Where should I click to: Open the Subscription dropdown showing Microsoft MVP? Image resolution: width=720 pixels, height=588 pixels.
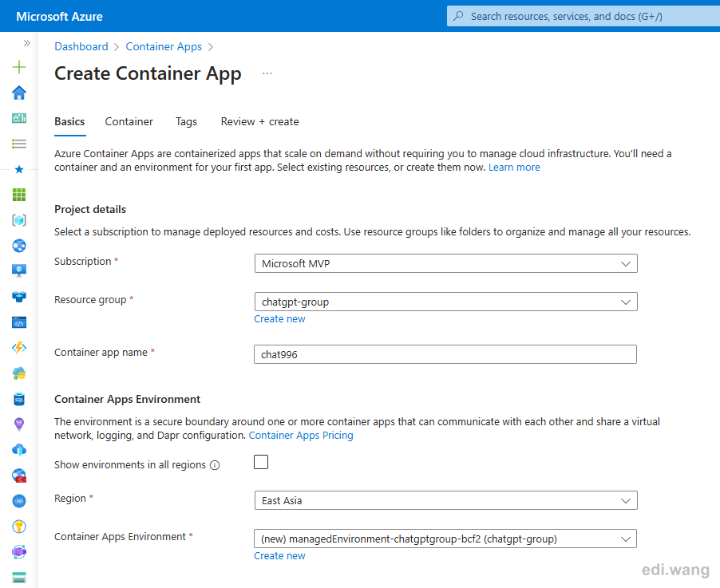click(x=446, y=263)
